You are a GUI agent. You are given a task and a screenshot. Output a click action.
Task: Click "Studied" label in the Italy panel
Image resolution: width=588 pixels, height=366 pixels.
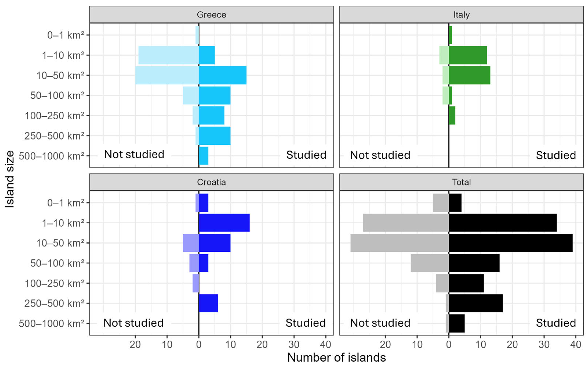[556, 155]
